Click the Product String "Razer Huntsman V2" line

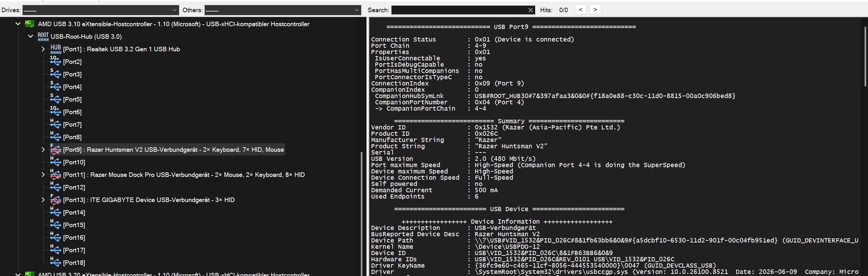459,146
